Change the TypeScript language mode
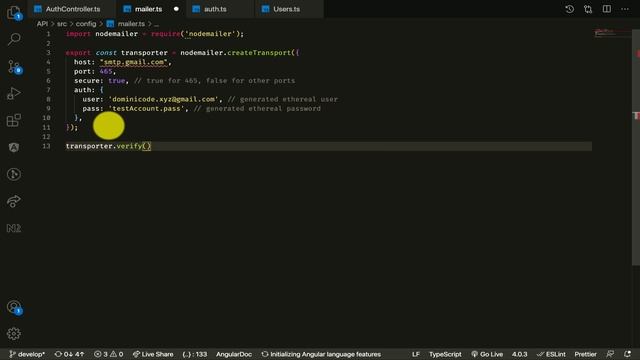Image resolution: width=640 pixels, height=360 pixels. 445,354
